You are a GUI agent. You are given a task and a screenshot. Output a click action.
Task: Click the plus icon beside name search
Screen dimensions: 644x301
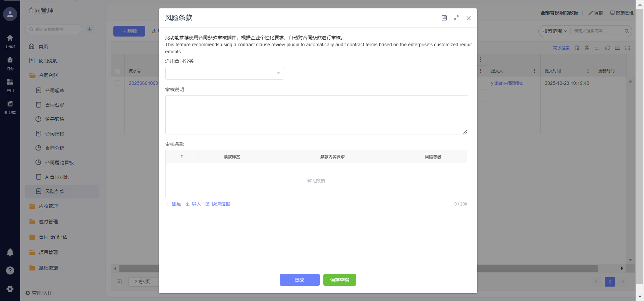coord(90,29)
